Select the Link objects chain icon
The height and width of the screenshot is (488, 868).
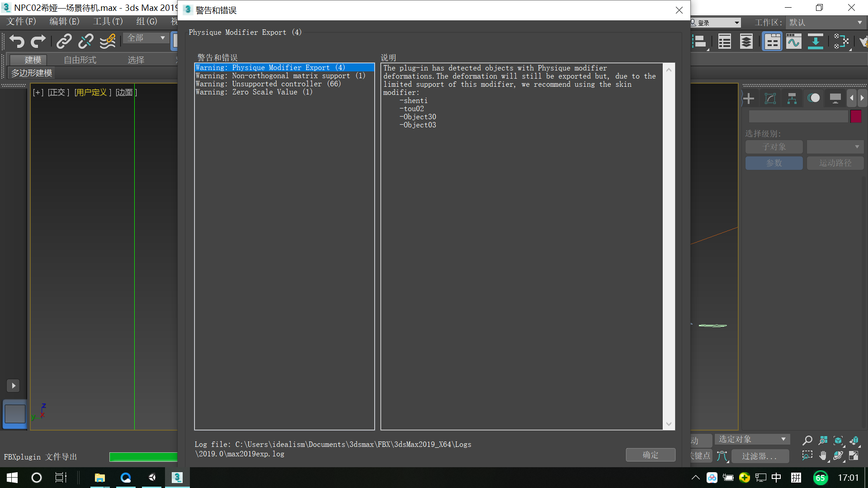(x=64, y=42)
